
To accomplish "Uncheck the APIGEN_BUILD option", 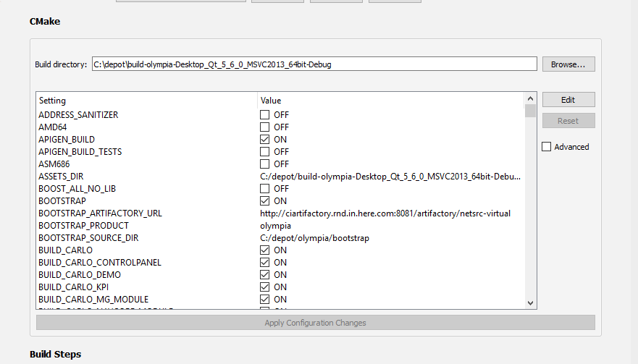I will [x=265, y=140].
